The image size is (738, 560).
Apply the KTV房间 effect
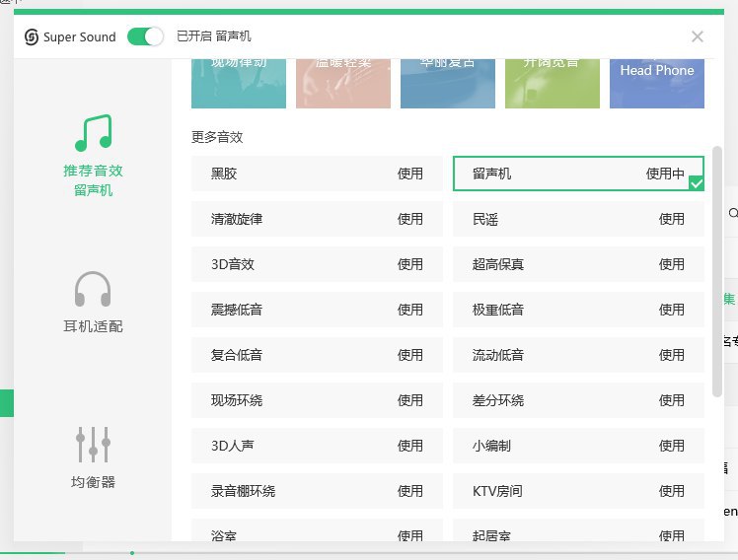(671, 491)
